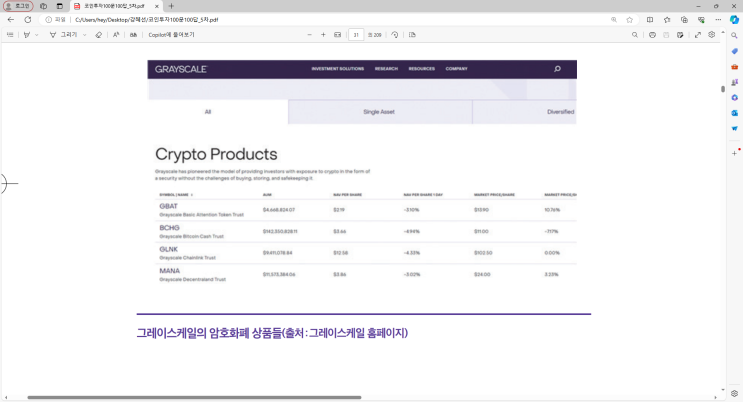Click the zoom magnifier in address bar
The height and width of the screenshot is (402, 743).
614,19
